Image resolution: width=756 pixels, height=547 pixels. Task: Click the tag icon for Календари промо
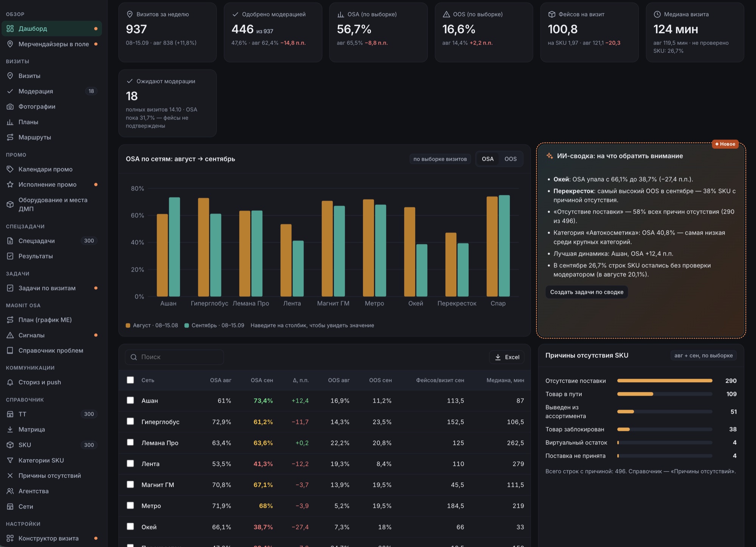pos(10,169)
